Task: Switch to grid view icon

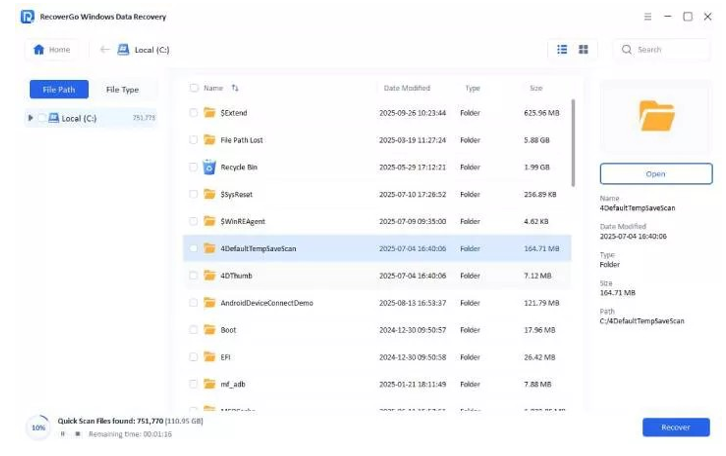Action: point(583,49)
